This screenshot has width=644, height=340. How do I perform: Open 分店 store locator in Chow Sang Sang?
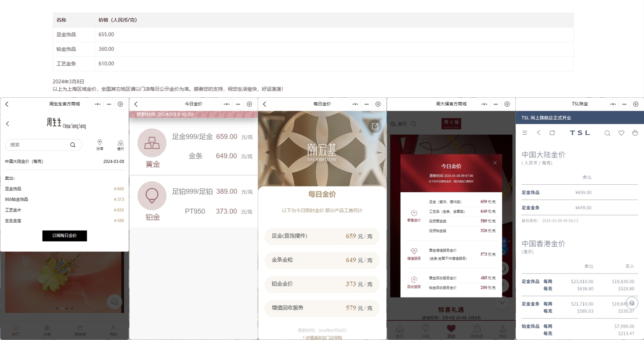pyautogui.click(x=100, y=145)
